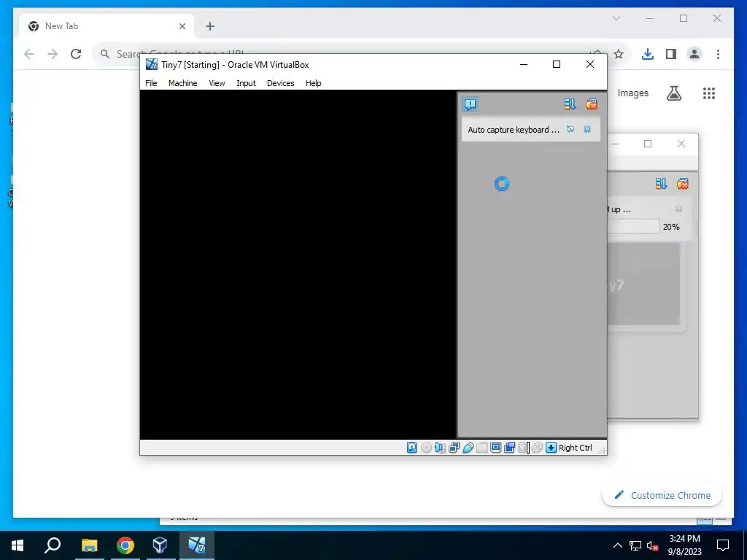Click the network tray icon
Image resolution: width=747 pixels, height=560 pixels.
coord(635,545)
